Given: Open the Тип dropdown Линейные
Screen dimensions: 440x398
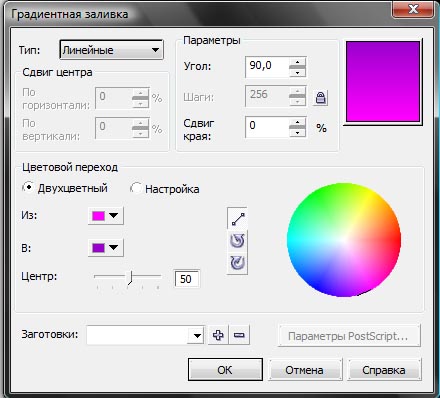Looking at the screenshot, I should 111,50.
